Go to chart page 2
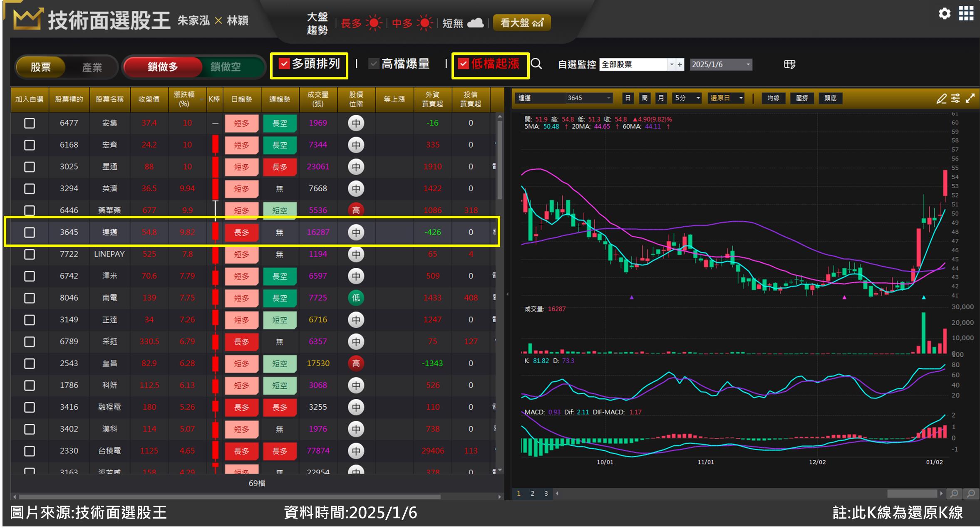Screen dimensions: 980x531 (x=532, y=494)
